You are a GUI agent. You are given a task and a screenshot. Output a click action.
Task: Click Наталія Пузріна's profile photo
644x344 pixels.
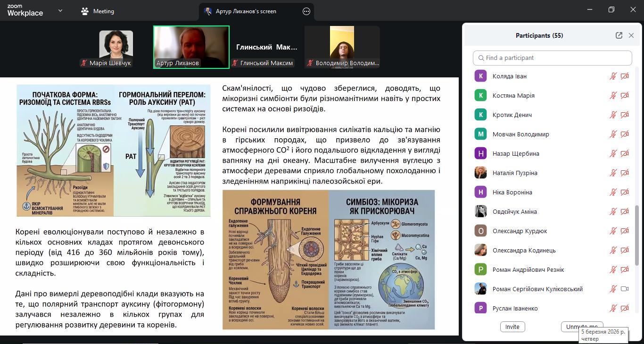point(480,173)
